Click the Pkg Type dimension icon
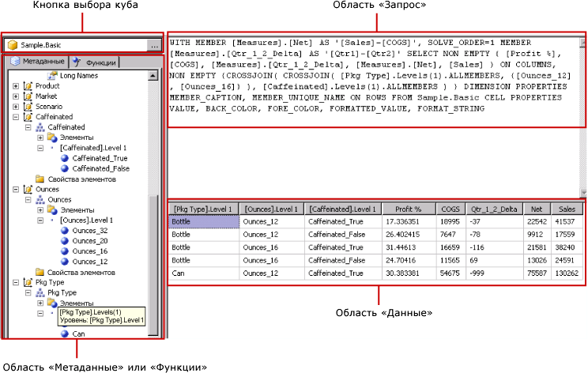This screenshot has width=588, height=373. 28,282
